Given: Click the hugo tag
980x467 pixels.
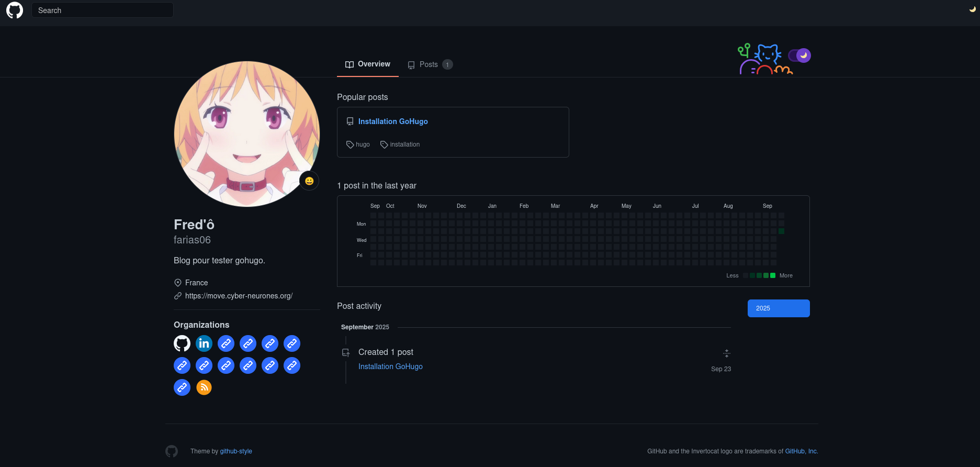Looking at the screenshot, I should click(x=358, y=144).
